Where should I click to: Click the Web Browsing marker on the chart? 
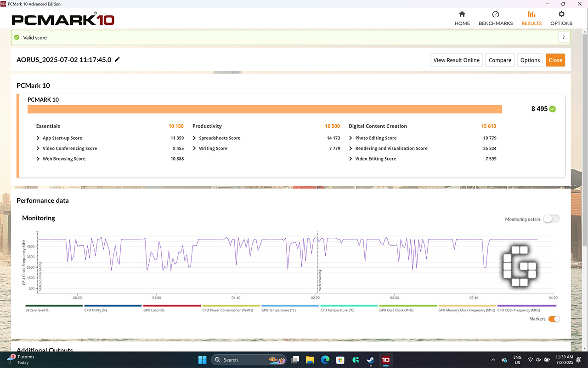(x=320, y=280)
